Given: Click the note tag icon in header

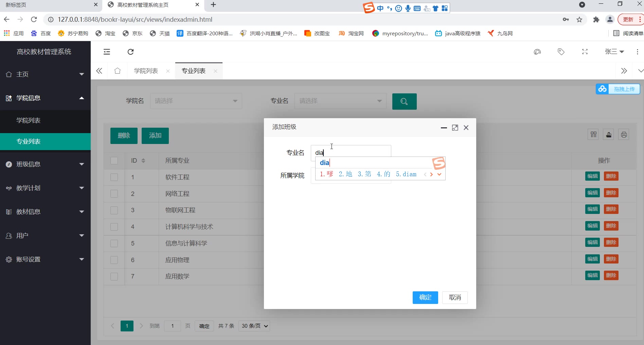Looking at the screenshot, I should 561,52.
